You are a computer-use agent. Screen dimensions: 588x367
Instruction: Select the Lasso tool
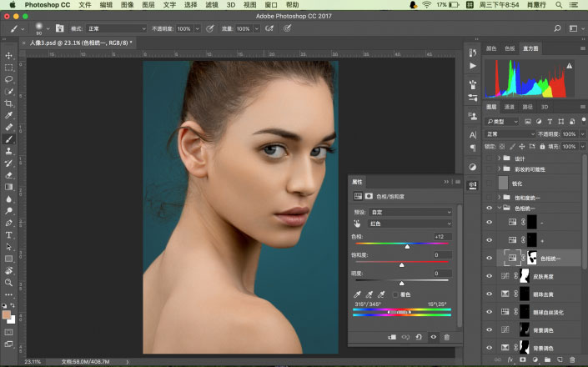[x=8, y=79]
